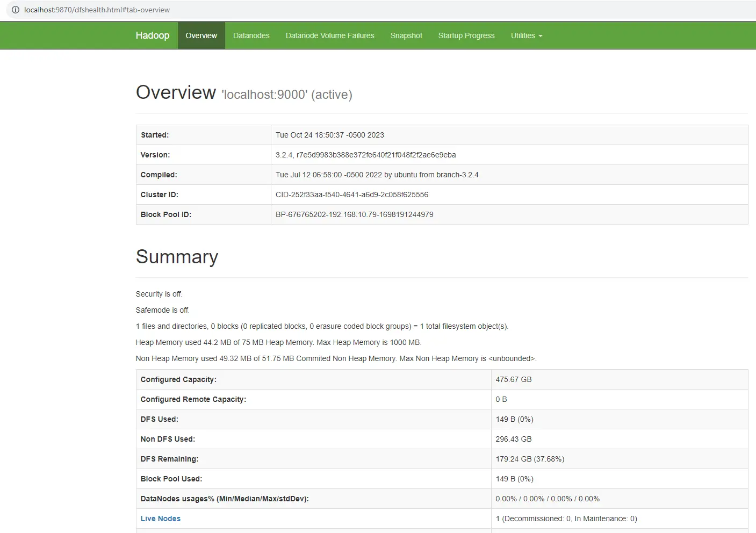Click the Version: row label

155,155
